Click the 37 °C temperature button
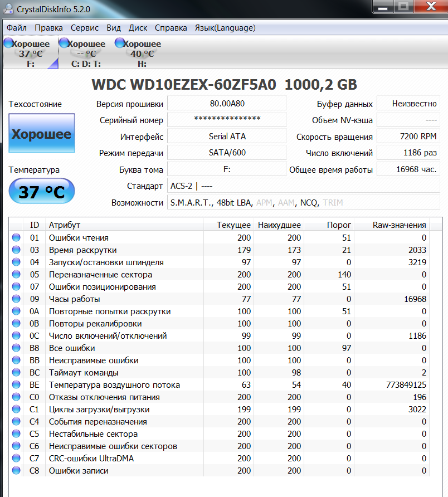The height and width of the screenshot is (497, 448). pos(42,191)
